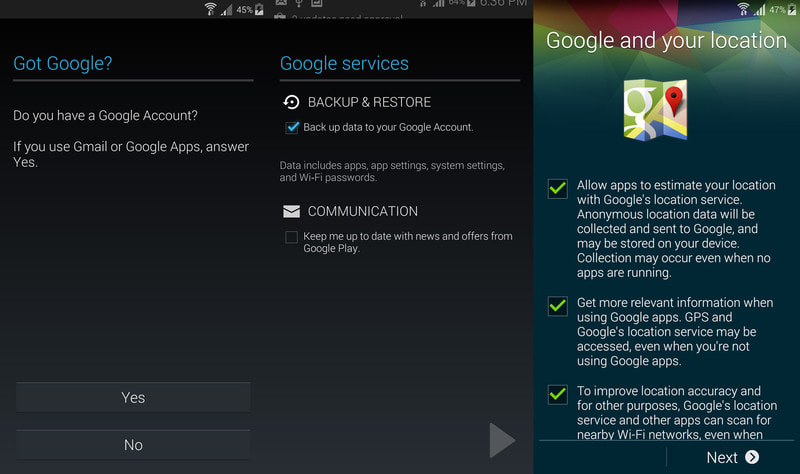Tap the battery icon next to 47%
800x474 pixels.
point(792,9)
